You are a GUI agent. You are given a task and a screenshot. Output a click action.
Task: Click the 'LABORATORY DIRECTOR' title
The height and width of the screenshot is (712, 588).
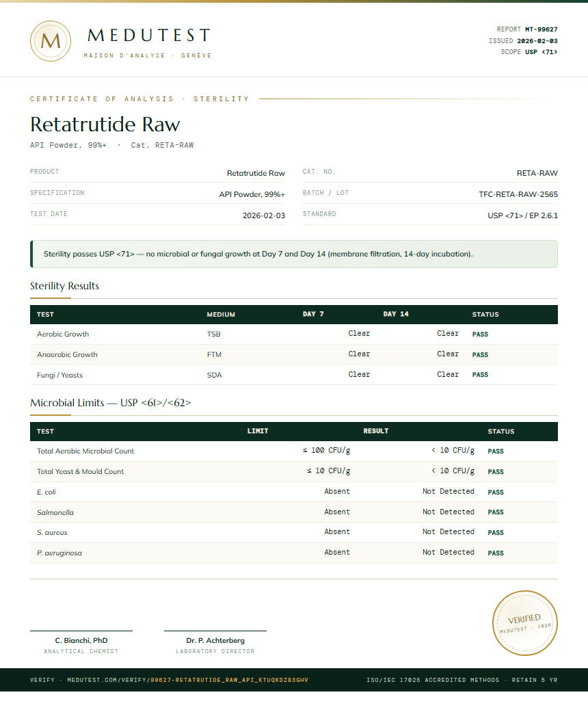point(215,651)
